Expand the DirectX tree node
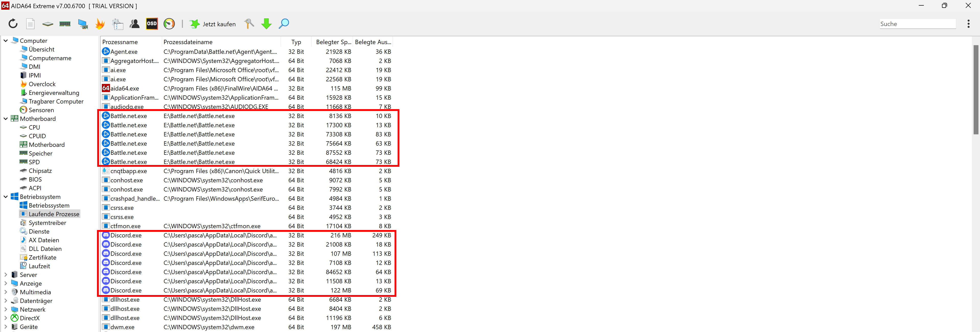The image size is (980, 332). click(6, 318)
